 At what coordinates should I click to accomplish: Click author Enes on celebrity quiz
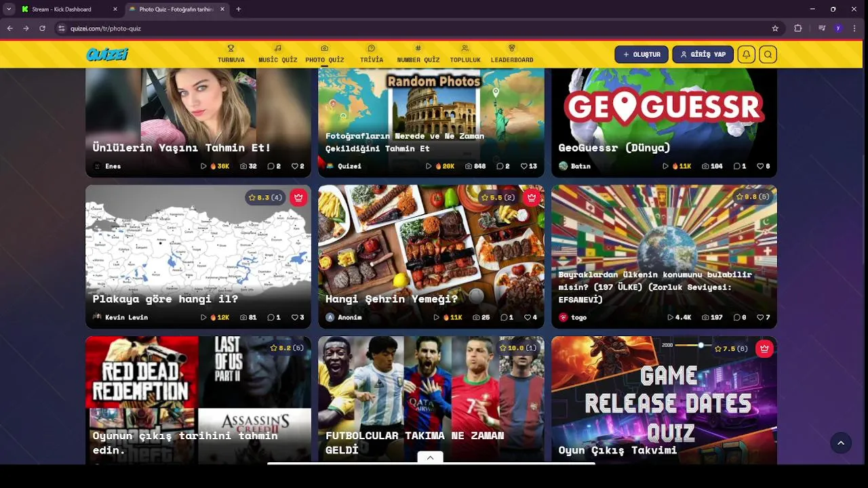pos(107,166)
